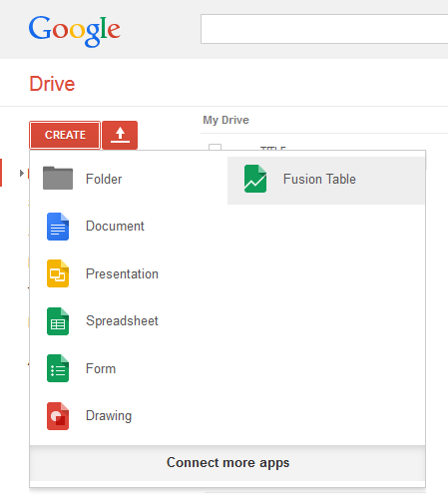
Task: Click the yellow Presentation icon
Action: [58, 273]
